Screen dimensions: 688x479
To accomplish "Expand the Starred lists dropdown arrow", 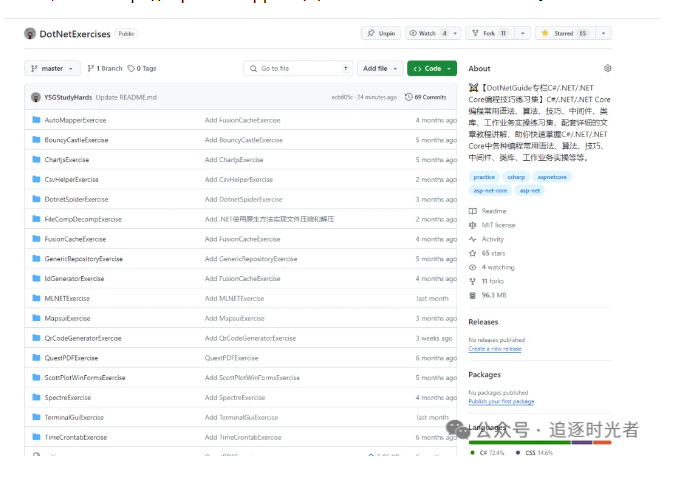I will click(x=603, y=33).
